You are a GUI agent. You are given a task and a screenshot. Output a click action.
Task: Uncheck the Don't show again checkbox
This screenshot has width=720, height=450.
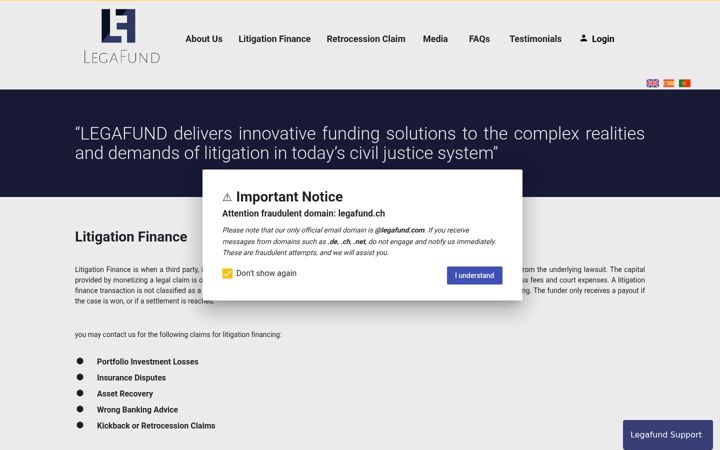(227, 274)
